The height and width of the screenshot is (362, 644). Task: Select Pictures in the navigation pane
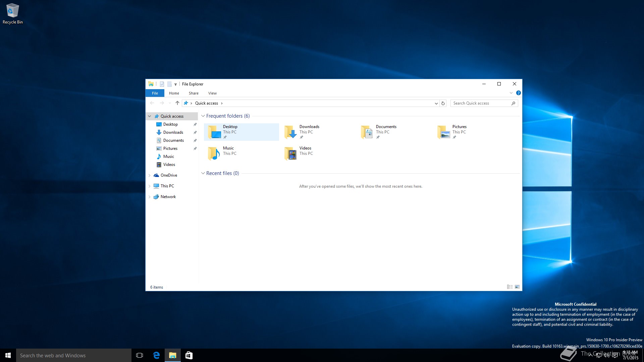tap(170, 148)
